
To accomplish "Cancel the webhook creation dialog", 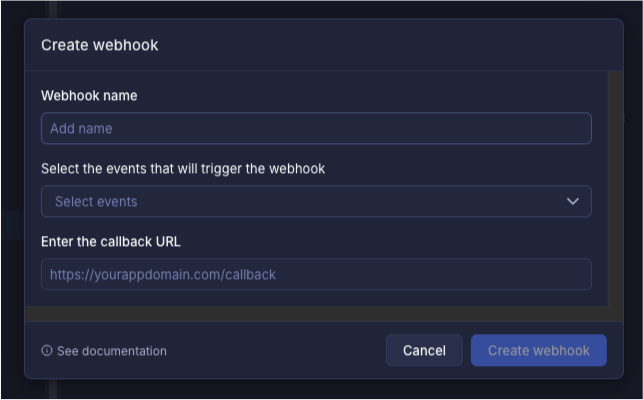I will (424, 350).
